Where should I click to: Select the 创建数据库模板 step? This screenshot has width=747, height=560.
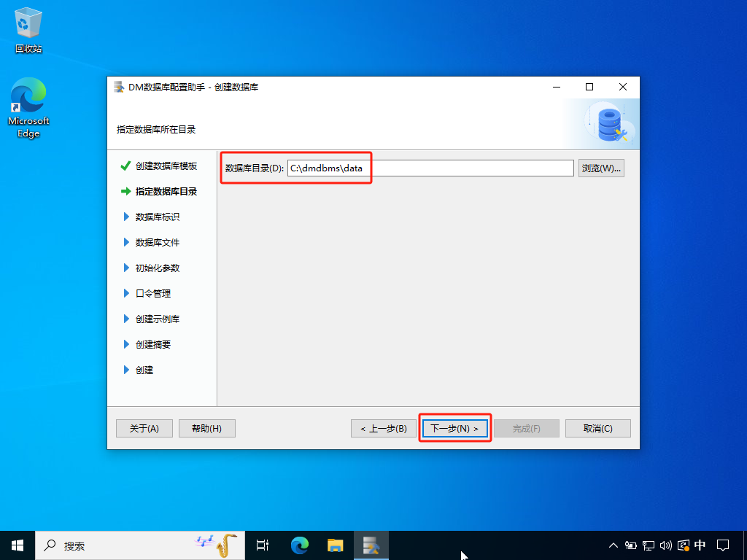166,166
